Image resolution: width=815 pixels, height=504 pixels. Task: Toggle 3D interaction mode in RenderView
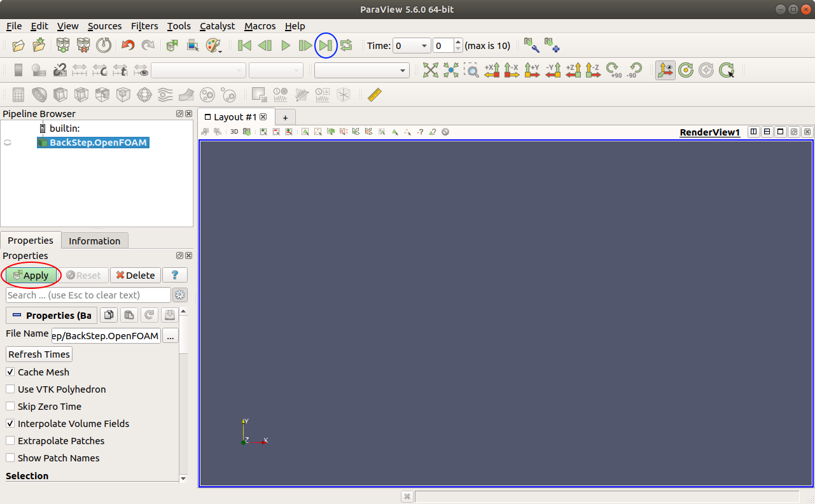[x=234, y=132]
